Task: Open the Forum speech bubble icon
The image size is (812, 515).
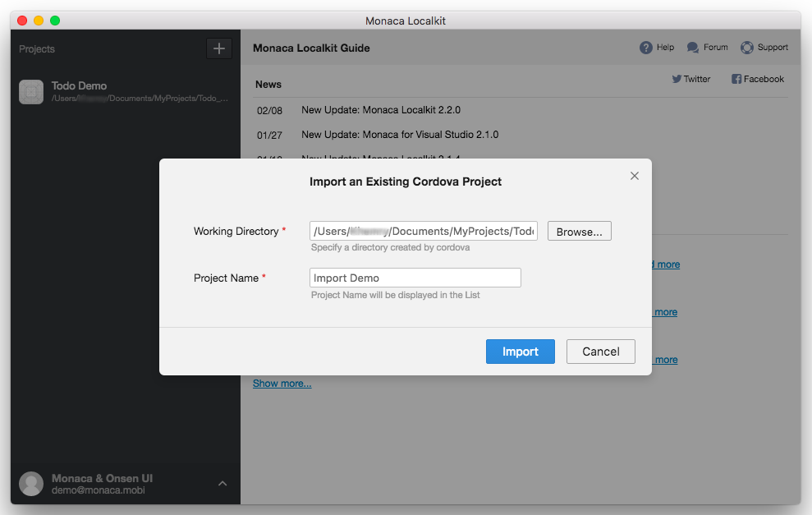Action: pyautogui.click(x=693, y=48)
